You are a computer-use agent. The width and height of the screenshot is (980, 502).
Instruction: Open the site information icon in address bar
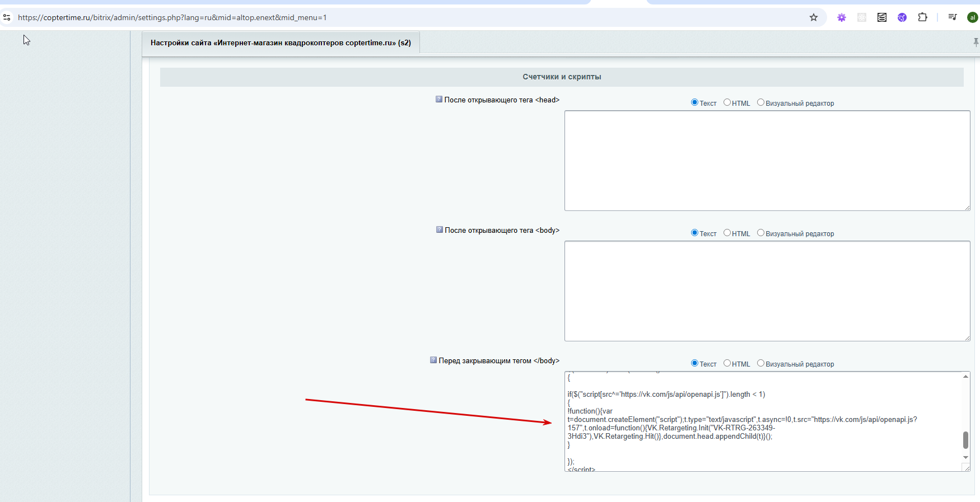pyautogui.click(x=7, y=17)
